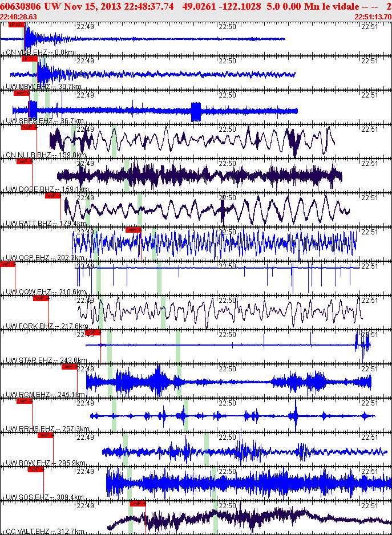
Task: Select the *wP.4 pick flag on the NLLB trace
Action: [x=29, y=127]
